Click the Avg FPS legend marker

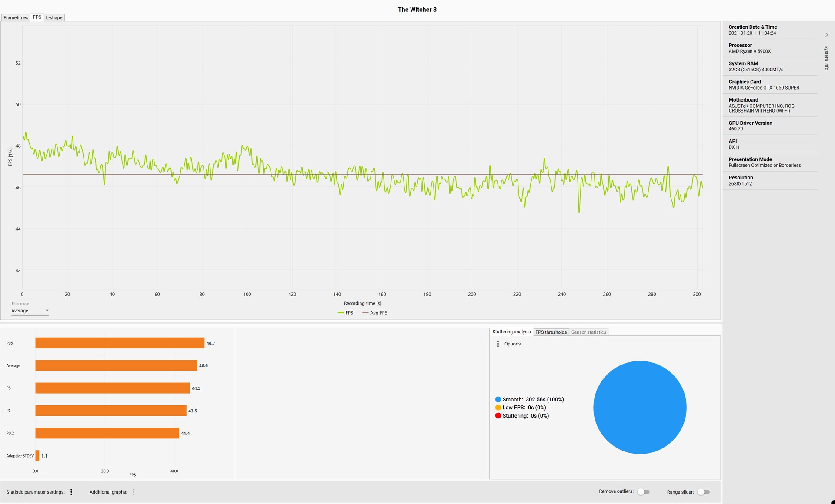[365, 313]
